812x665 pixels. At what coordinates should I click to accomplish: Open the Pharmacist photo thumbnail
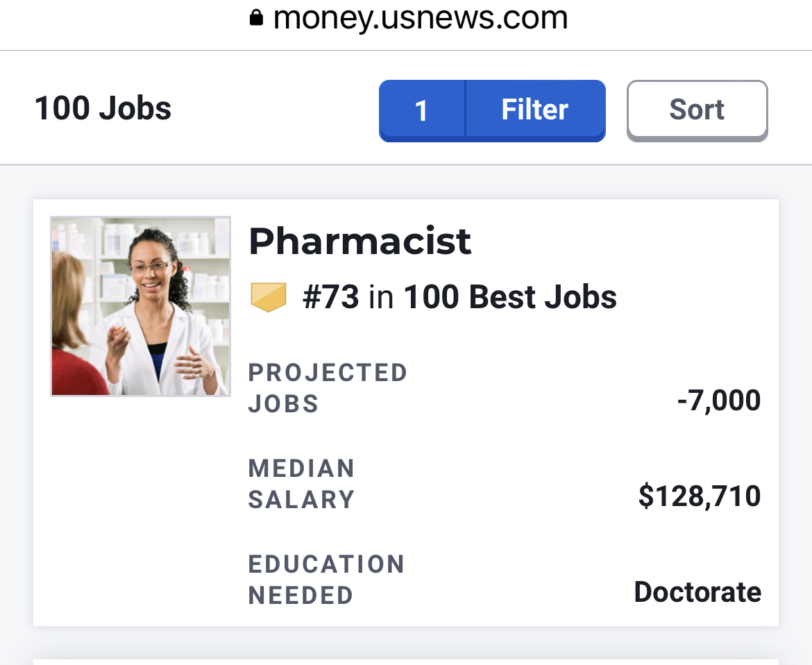click(140, 306)
